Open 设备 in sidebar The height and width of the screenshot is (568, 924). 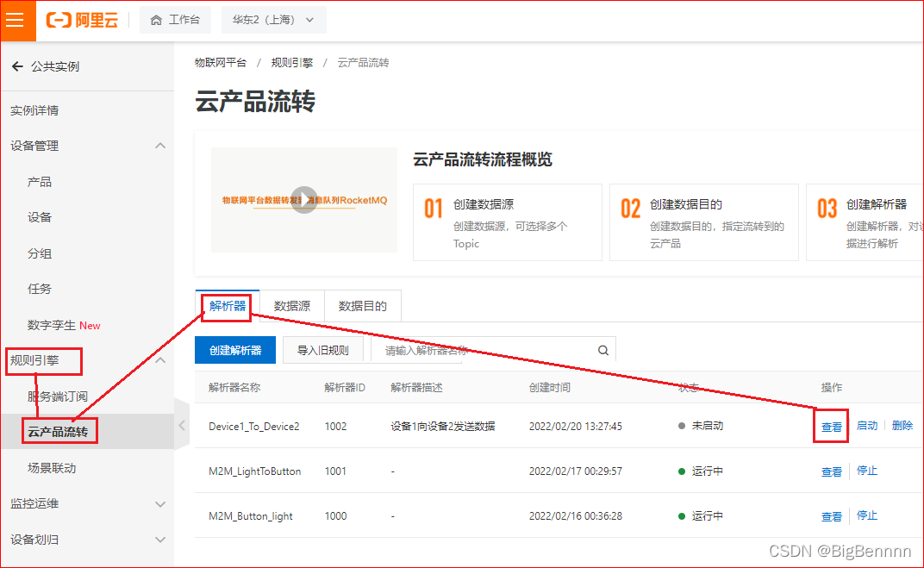(x=40, y=217)
